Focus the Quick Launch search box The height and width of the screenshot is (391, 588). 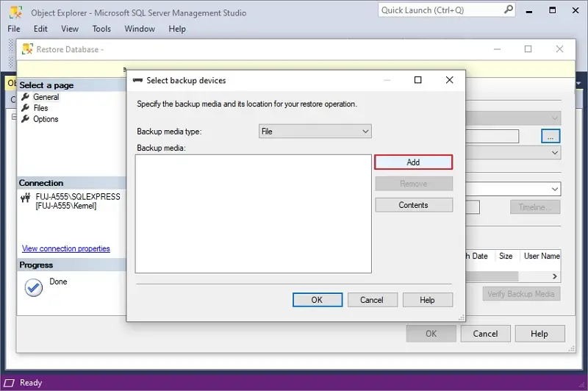[440, 10]
